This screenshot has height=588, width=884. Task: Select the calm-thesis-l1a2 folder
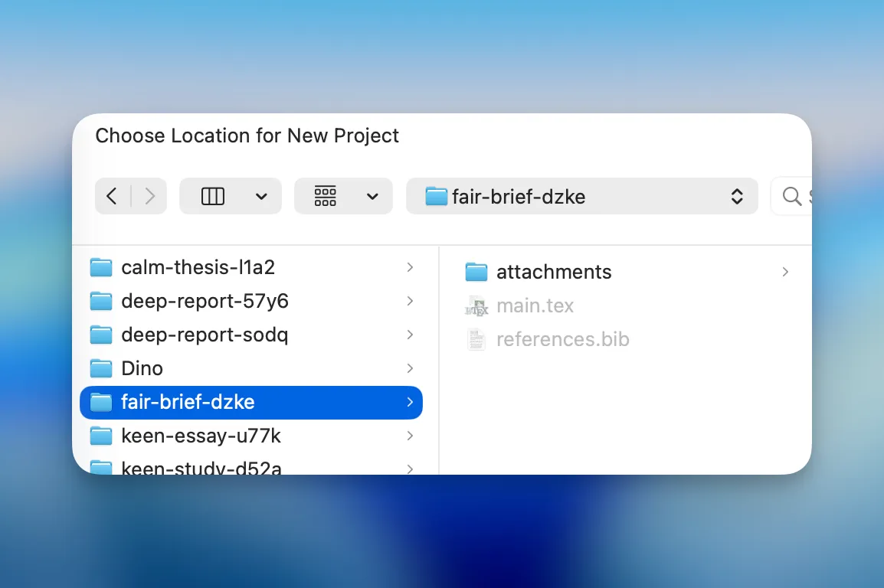198,267
